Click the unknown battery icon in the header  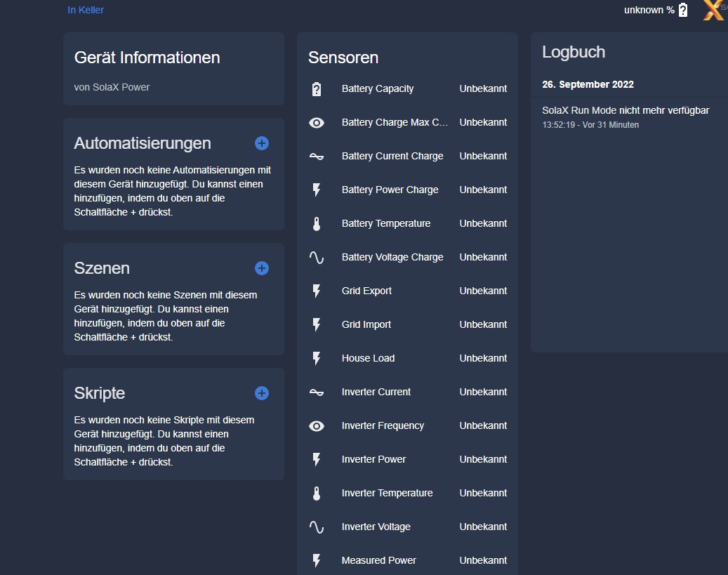(683, 10)
